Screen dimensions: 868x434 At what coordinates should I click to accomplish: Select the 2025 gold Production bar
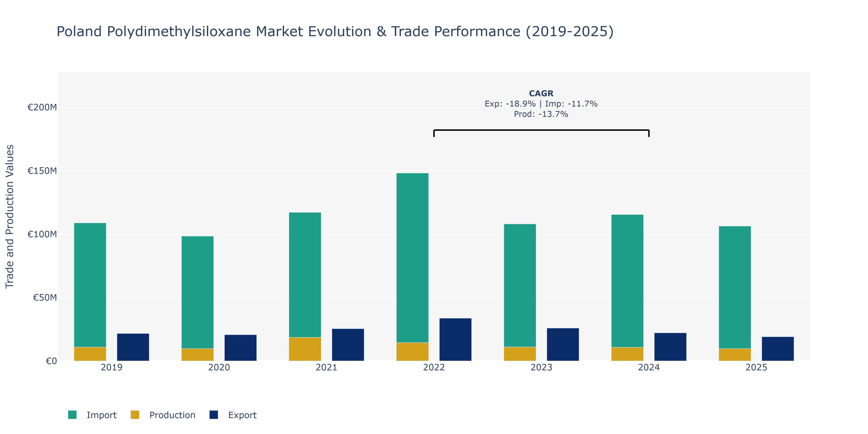coord(735,355)
